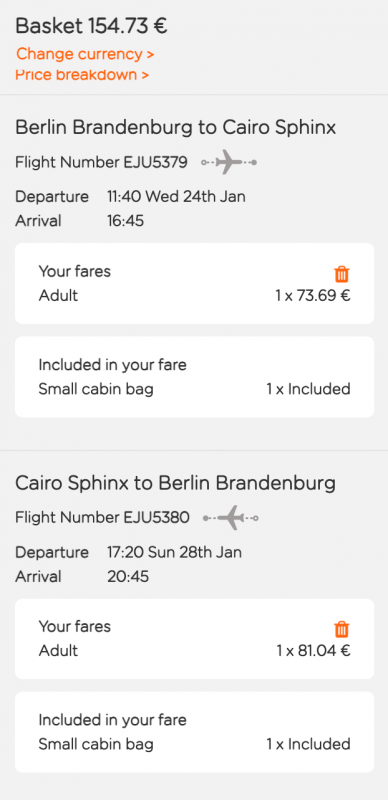388x800 pixels.
Task: Click the outbound Your fares card label
Action: 75,271
